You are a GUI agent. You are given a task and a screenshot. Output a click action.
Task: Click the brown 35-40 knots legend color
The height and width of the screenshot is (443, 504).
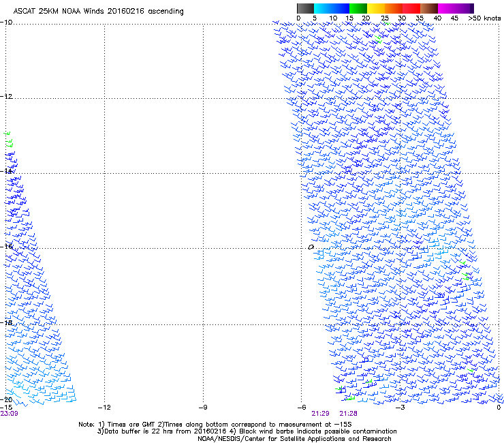(429, 8)
